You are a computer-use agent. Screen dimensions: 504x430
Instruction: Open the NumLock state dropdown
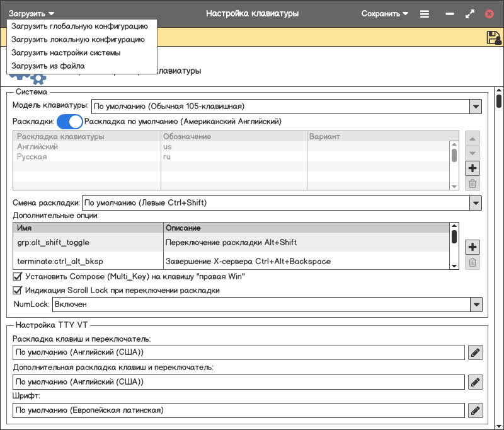coord(475,305)
